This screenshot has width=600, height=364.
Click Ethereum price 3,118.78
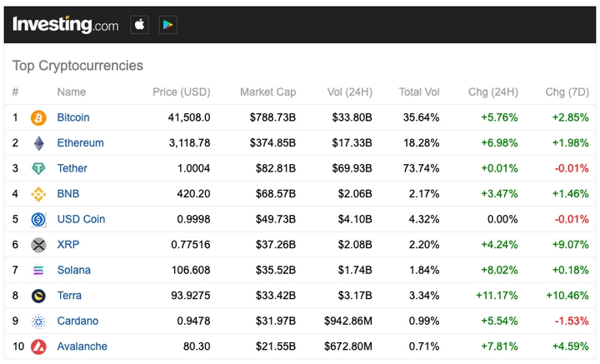coord(189,143)
